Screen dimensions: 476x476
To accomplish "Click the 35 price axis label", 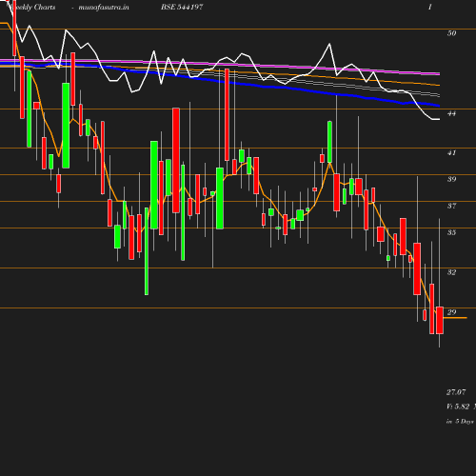I will tap(451, 232).
